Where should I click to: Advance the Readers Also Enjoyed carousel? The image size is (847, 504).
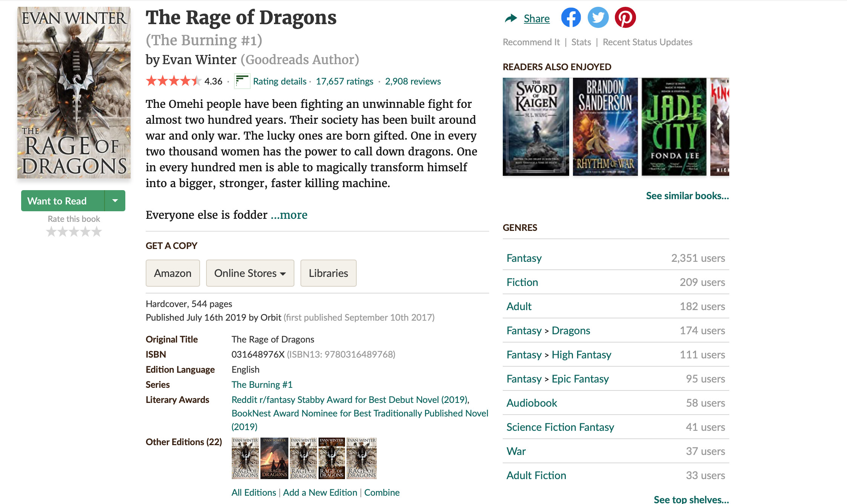pos(720,124)
